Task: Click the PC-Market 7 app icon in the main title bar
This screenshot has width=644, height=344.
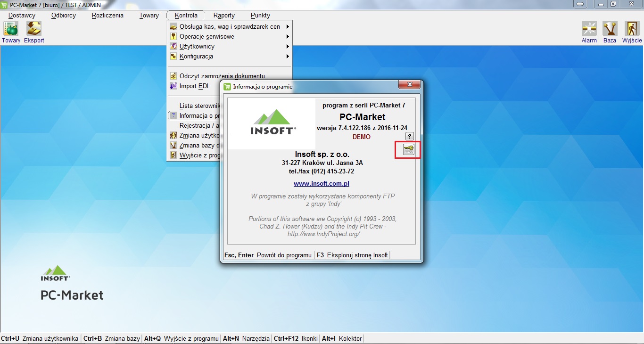Action: click(x=5, y=4)
